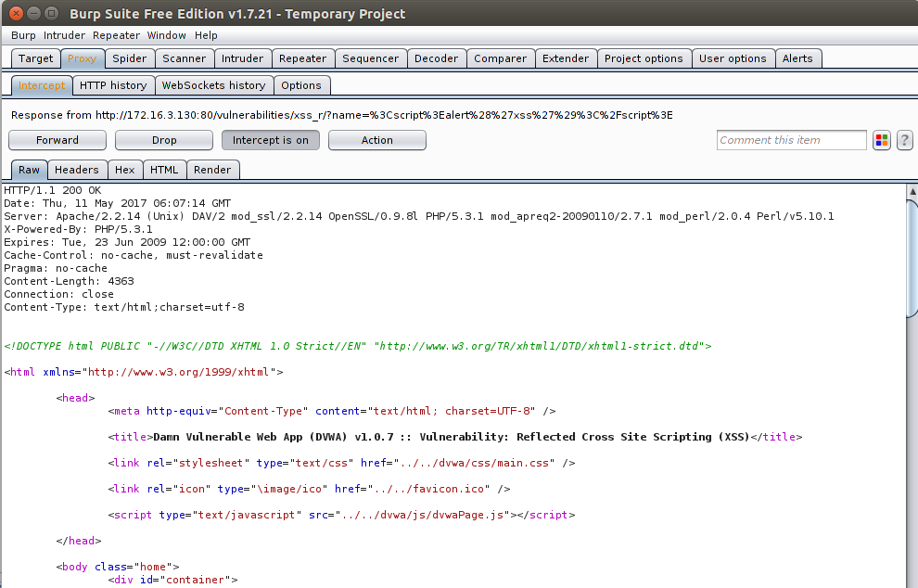918x588 pixels.
Task: Select the HTTP history sub-tab
Action: click(113, 85)
